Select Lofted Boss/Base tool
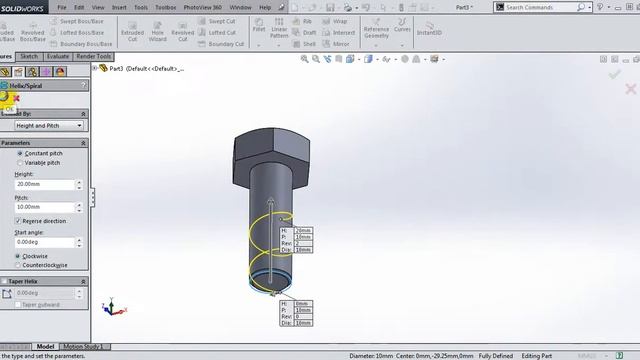Viewport: 640px width, 360px height. [x=77, y=33]
